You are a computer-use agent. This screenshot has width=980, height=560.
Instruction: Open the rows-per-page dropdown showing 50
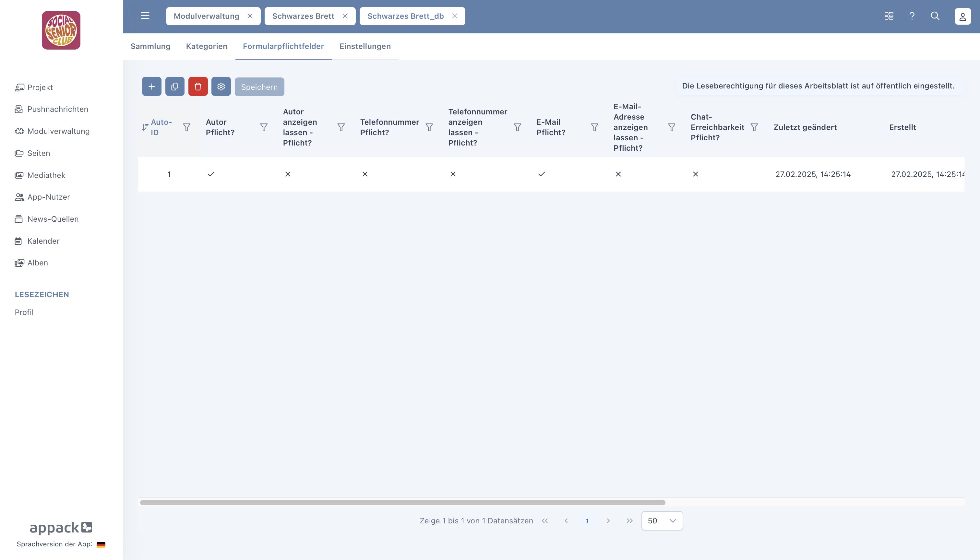(x=662, y=521)
